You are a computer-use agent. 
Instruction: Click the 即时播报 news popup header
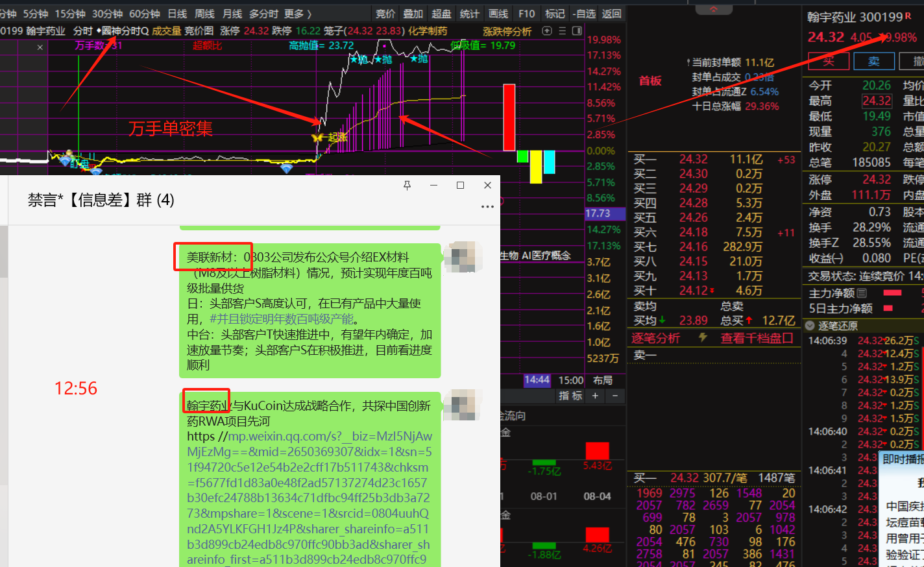pos(903,459)
